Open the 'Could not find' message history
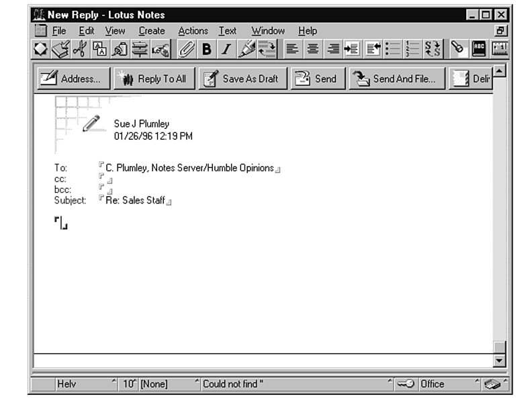This screenshot has height=399, width=532. pos(297,384)
